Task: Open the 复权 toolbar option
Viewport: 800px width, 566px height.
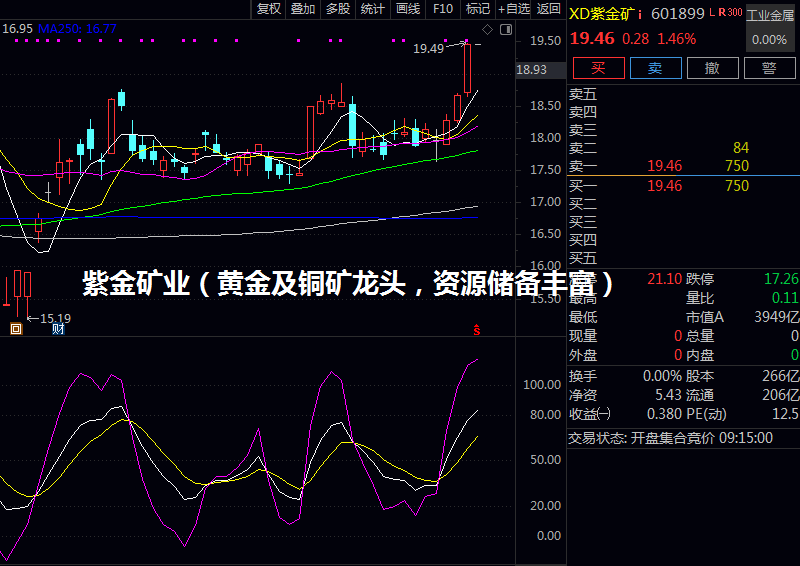Action: (x=268, y=9)
